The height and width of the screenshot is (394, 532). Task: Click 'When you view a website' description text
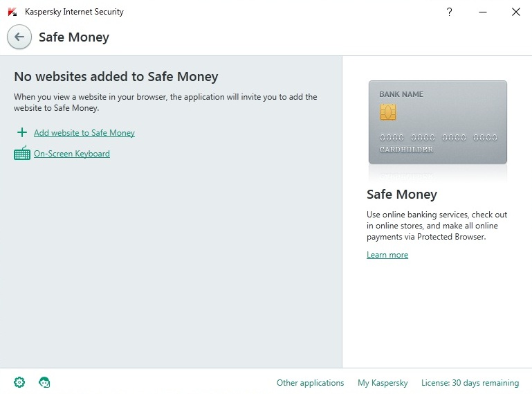click(165, 102)
